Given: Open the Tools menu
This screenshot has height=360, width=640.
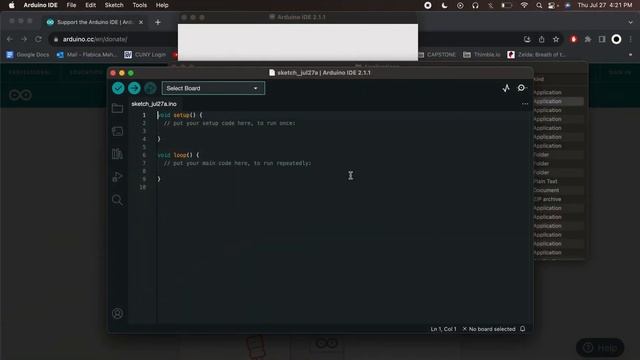Looking at the screenshot, I should click(140, 5).
